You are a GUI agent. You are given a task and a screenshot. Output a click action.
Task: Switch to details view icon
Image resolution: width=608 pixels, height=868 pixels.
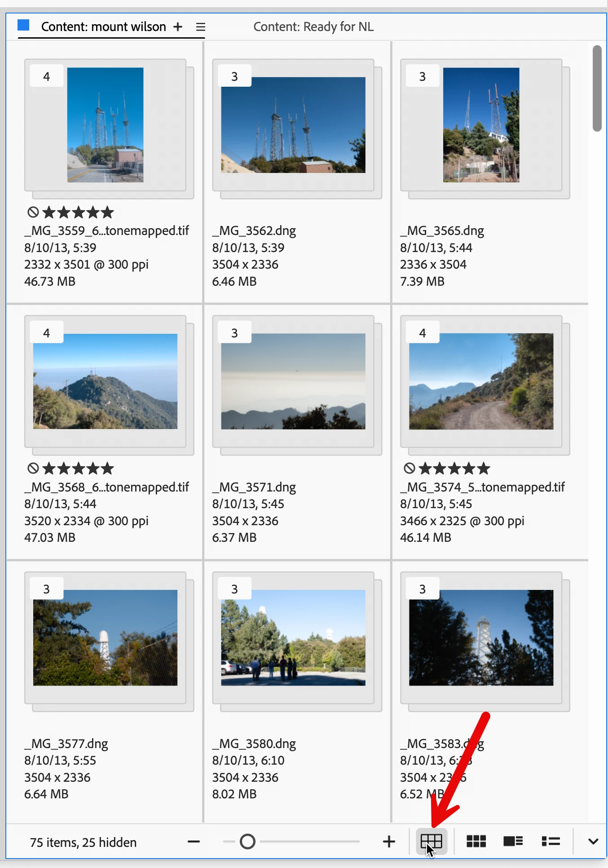(513, 841)
